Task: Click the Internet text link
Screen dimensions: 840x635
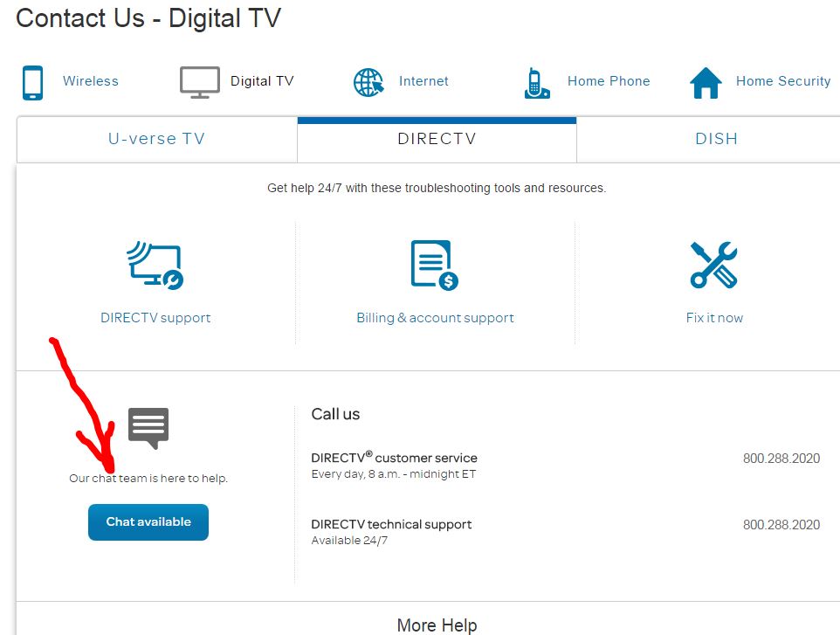Action: click(423, 81)
